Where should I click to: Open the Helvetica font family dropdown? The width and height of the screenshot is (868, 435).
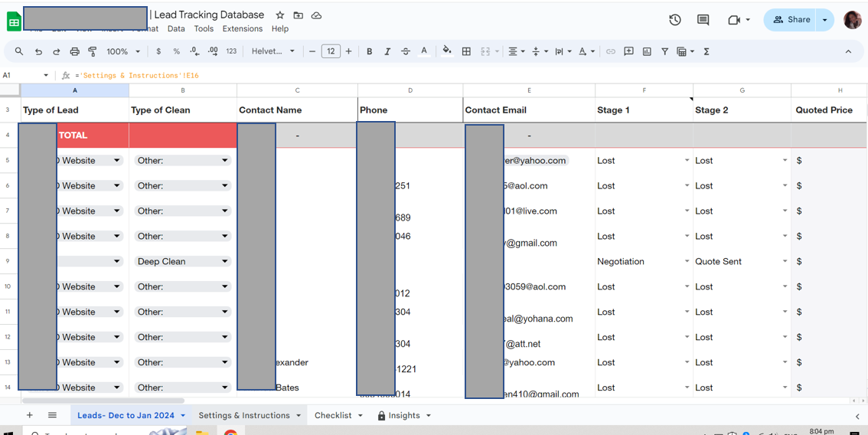273,51
